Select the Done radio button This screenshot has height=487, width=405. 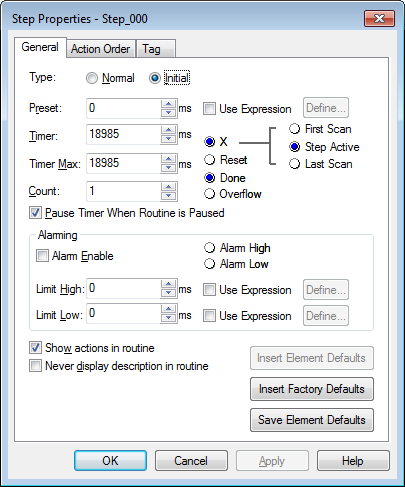click(x=209, y=178)
